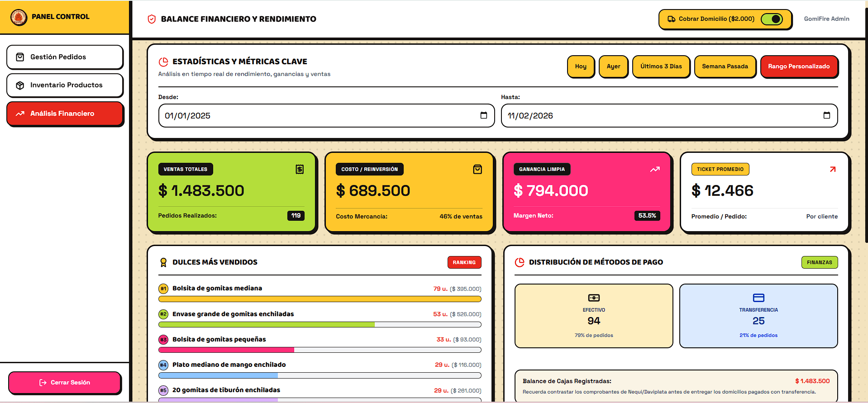Click the Hasta date field showing 11/02/2026

click(x=669, y=115)
